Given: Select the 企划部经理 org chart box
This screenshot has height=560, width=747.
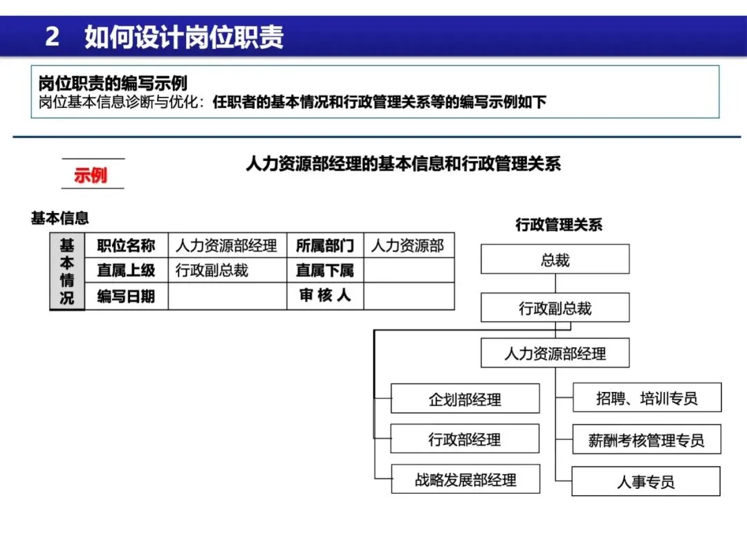Looking at the screenshot, I should point(465,399).
